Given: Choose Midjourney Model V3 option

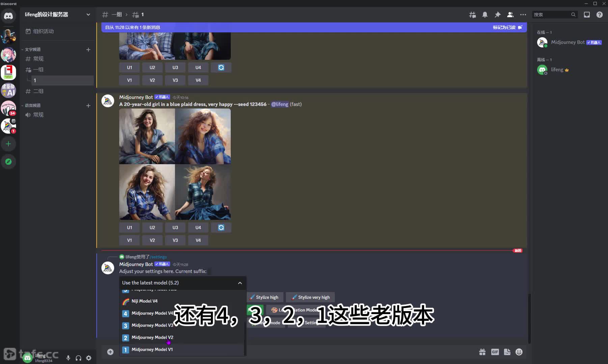Looking at the screenshot, I should click(182, 325).
